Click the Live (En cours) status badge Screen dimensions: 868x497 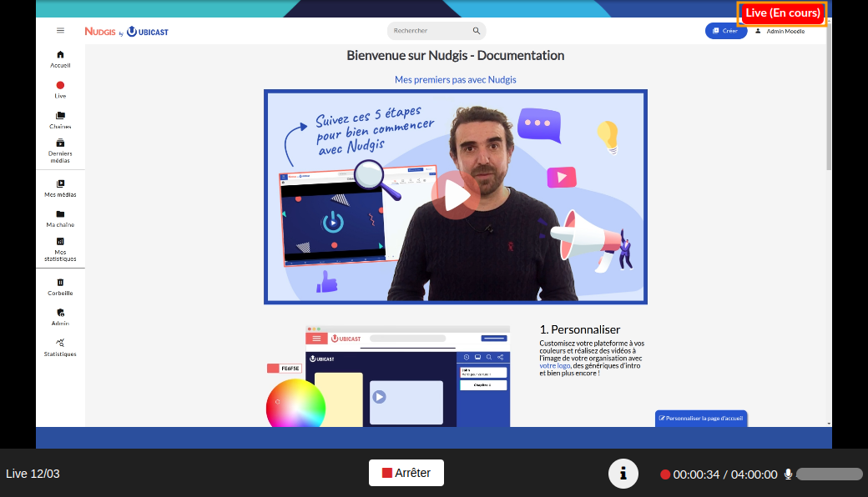782,13
